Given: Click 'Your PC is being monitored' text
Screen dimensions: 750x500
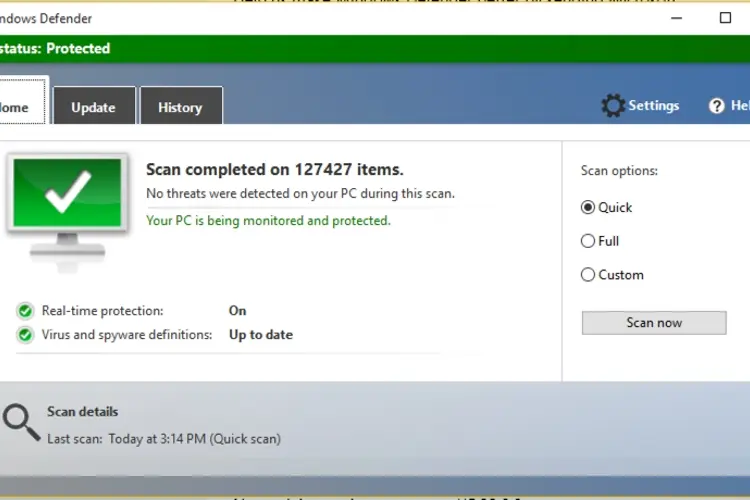Looking at the screenshot, I should point(268,221).
